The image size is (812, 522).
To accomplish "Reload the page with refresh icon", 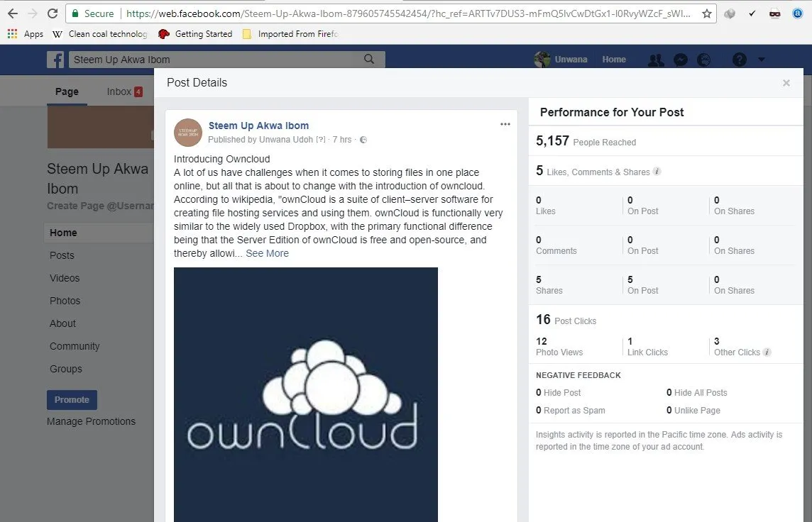I will click(x=53, y=13).
